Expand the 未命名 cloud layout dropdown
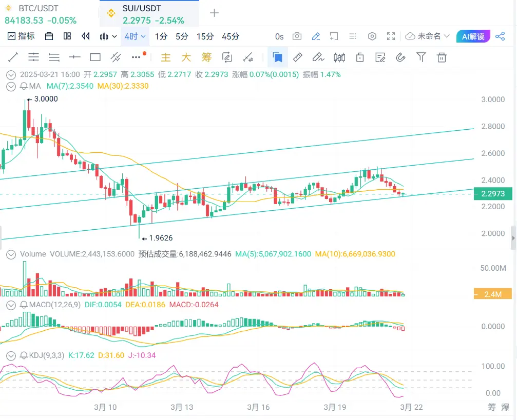 point(427,36)
